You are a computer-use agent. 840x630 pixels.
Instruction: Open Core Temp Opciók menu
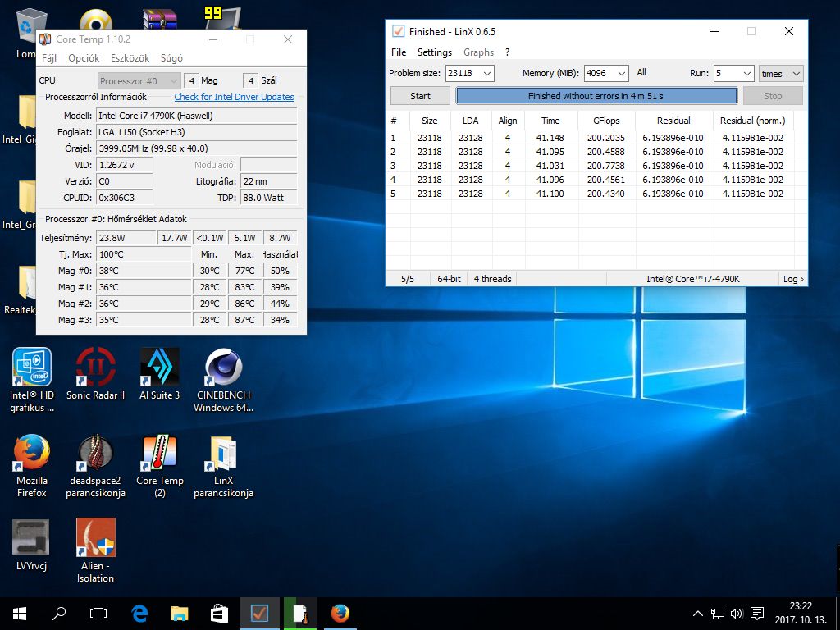(84, 58)
